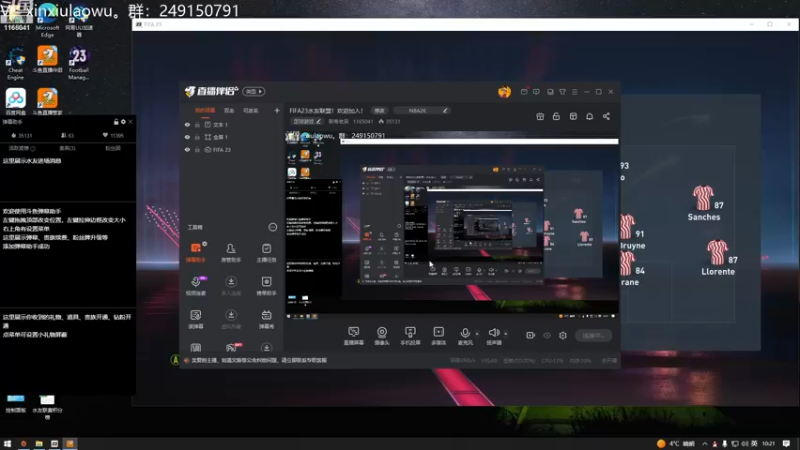
Task: Toggle visibility of the 文本 1 source
Action: 187,124
